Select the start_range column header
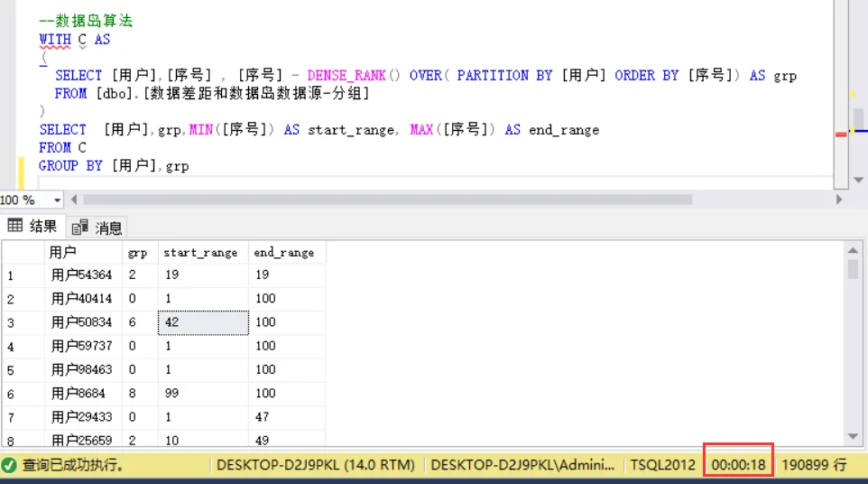This screenshot has height=484, width=868. pyautogui.click(x=203, y=253)
